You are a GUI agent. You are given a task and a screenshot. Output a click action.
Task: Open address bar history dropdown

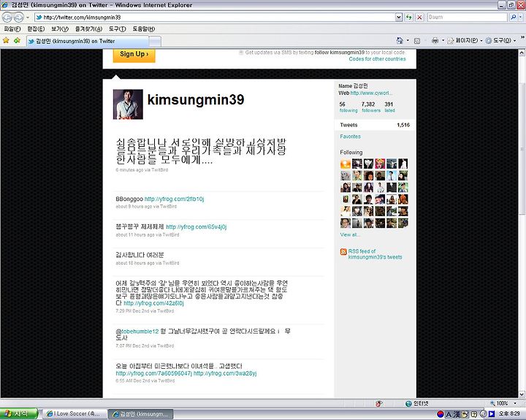(x=399, y=17)
